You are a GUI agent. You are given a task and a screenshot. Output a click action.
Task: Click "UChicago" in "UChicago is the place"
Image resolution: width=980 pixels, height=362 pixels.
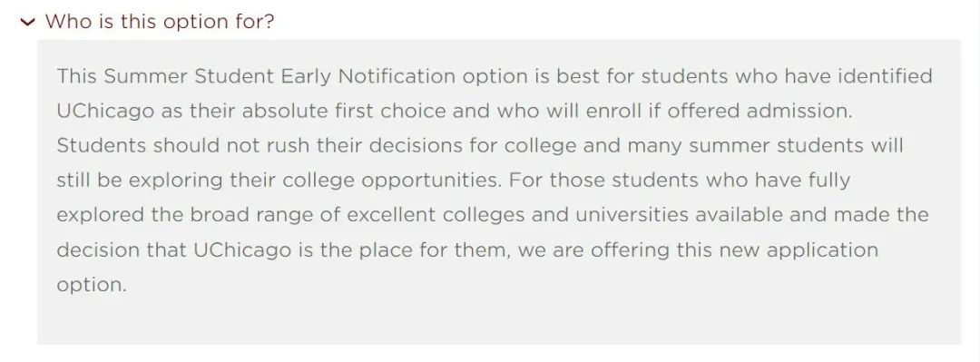click(x=242, y=250)
